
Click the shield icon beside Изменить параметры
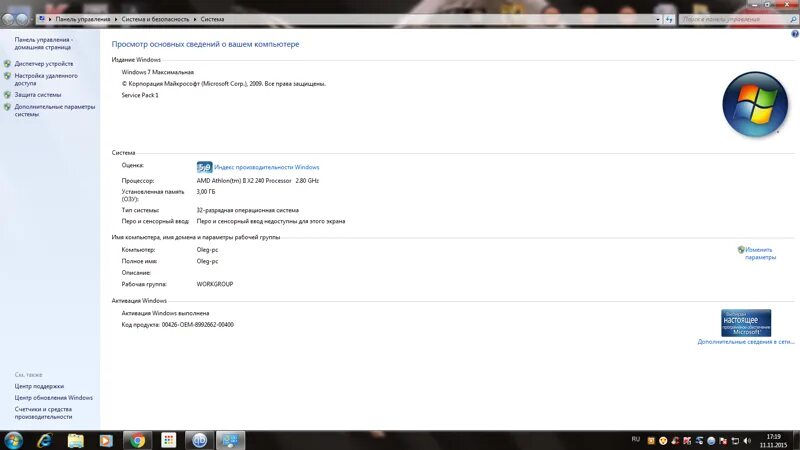[x=741, y=250]
